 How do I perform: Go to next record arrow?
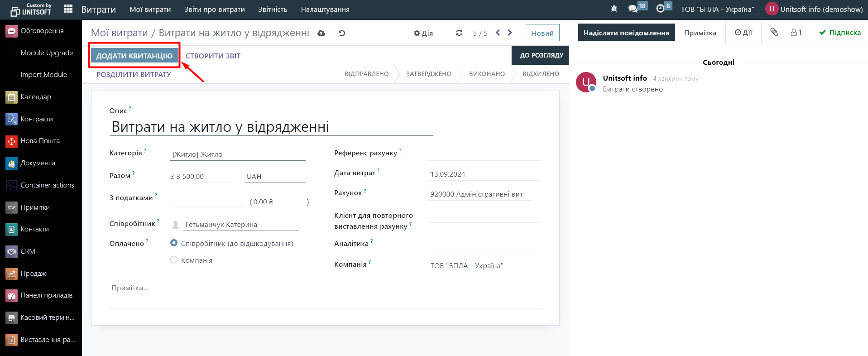[510, 33]
